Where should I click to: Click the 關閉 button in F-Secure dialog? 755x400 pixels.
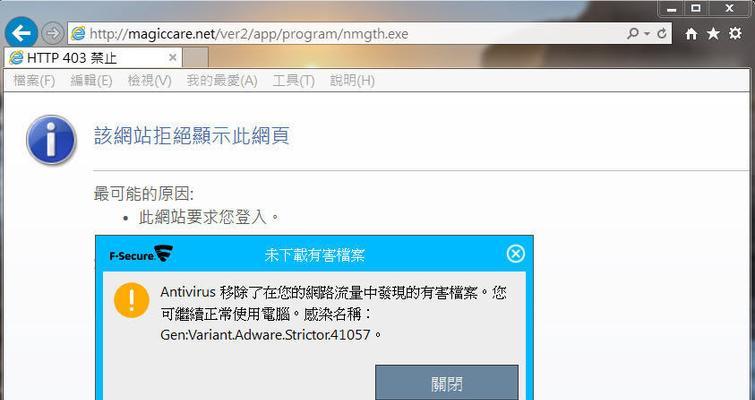(447, 382)
